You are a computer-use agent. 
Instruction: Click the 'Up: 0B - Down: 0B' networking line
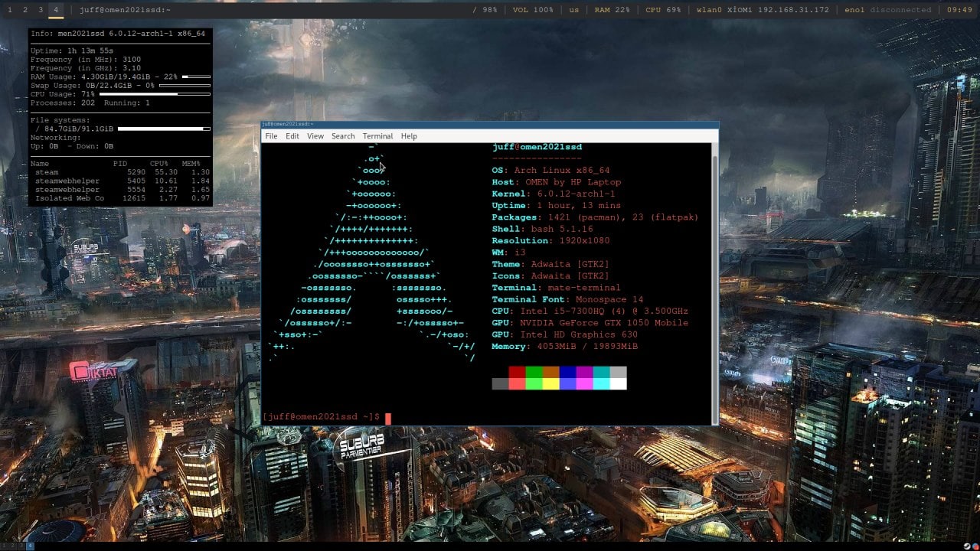pyautogui.click(x=72, y=146)
